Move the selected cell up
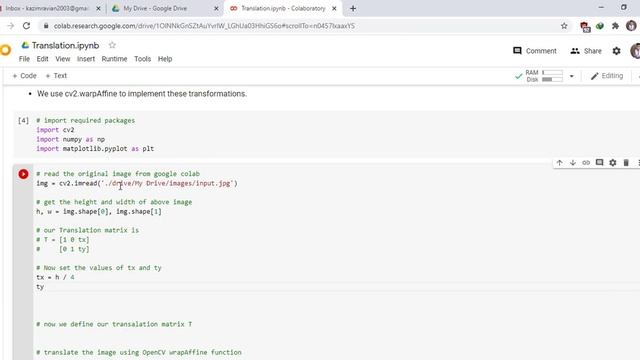The image size is (640, 360). coord(560,162)
